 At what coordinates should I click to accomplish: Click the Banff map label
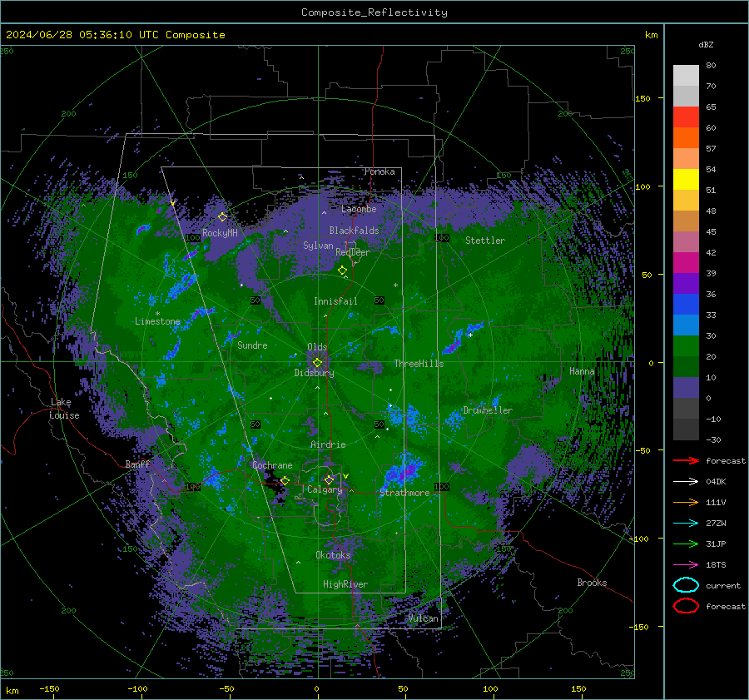[137, 464]
